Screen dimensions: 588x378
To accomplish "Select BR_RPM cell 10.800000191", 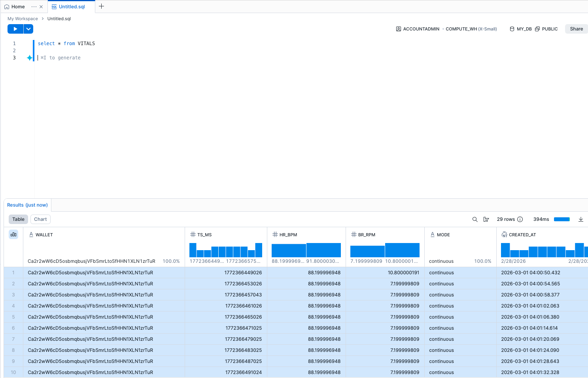I will tap(385, 273).
